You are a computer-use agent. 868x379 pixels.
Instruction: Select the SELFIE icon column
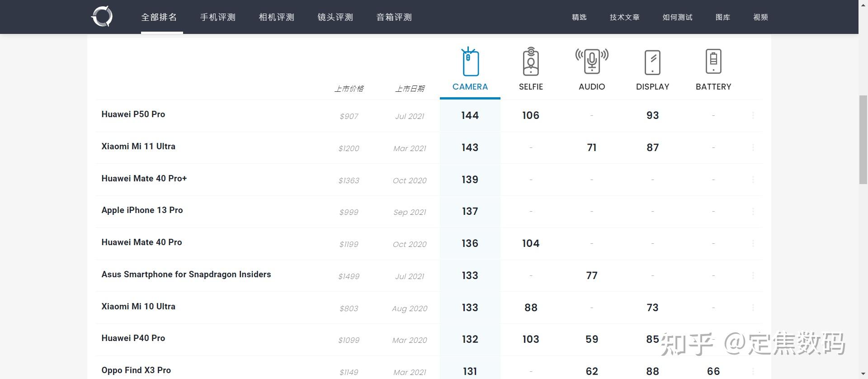tap(531, 61)
